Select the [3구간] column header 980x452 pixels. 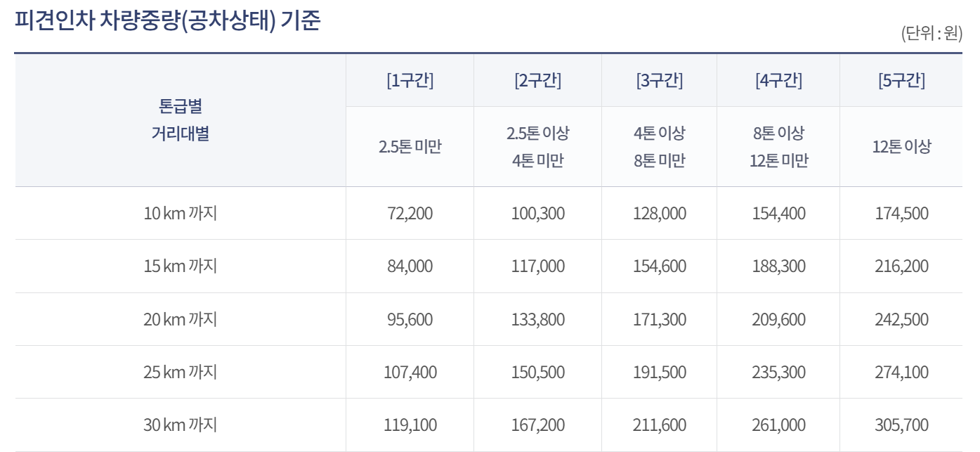point(659,81)
